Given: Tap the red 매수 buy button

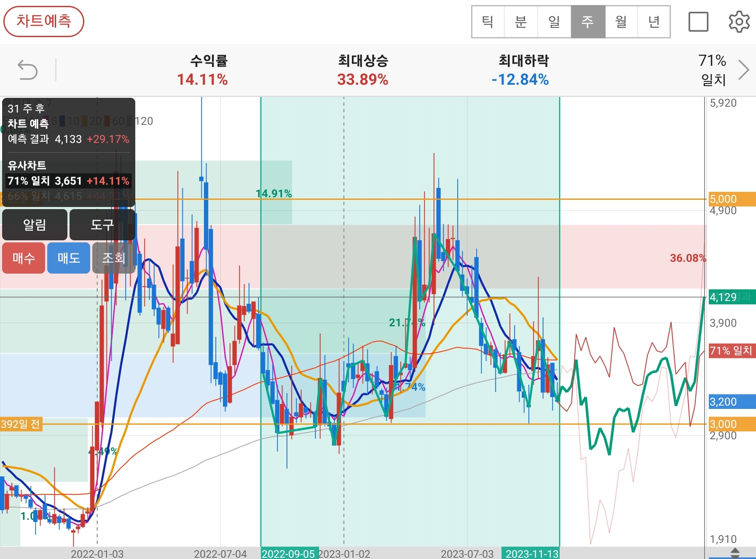Looking at the screenshot, I should coord(24,258).
